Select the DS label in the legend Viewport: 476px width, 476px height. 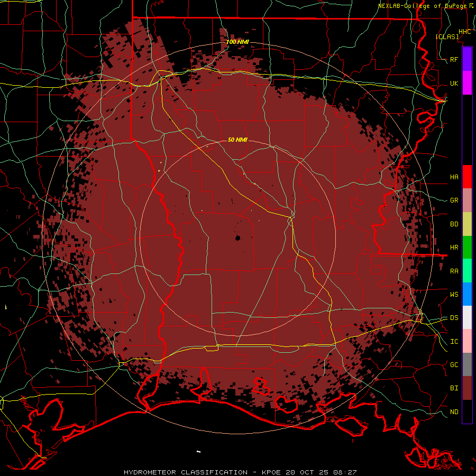coord(454,318)
